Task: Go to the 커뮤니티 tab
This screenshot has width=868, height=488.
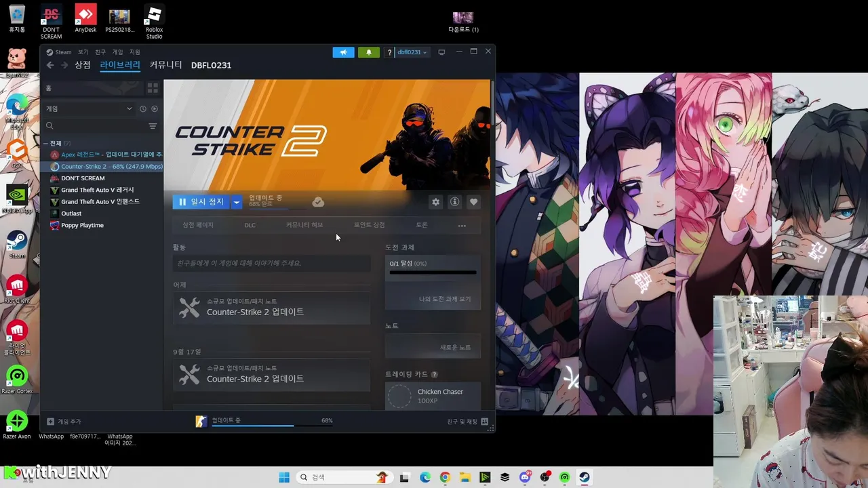Action: (165, 65)
